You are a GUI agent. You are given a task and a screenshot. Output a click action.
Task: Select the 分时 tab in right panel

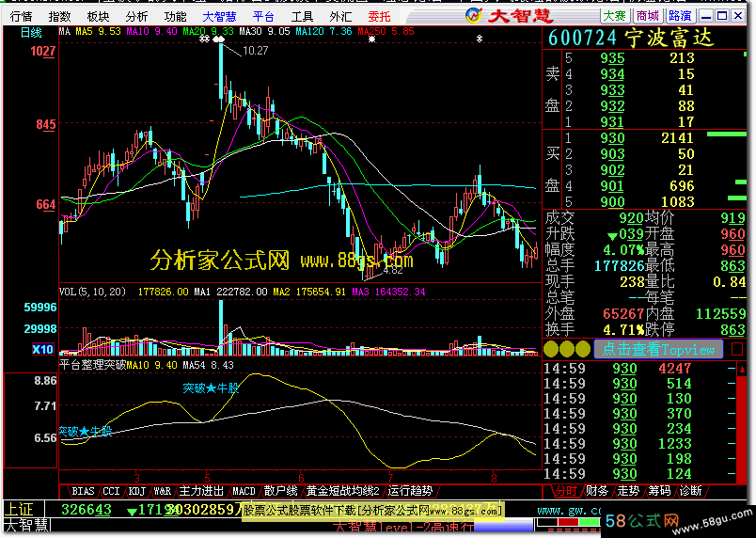565,491
